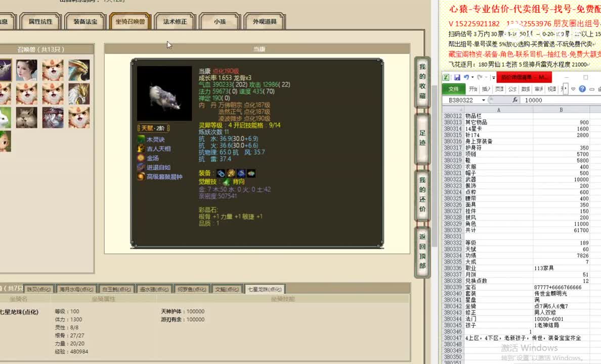Click the Excel application logo icon
601x364 pixels.
point(446,77)
